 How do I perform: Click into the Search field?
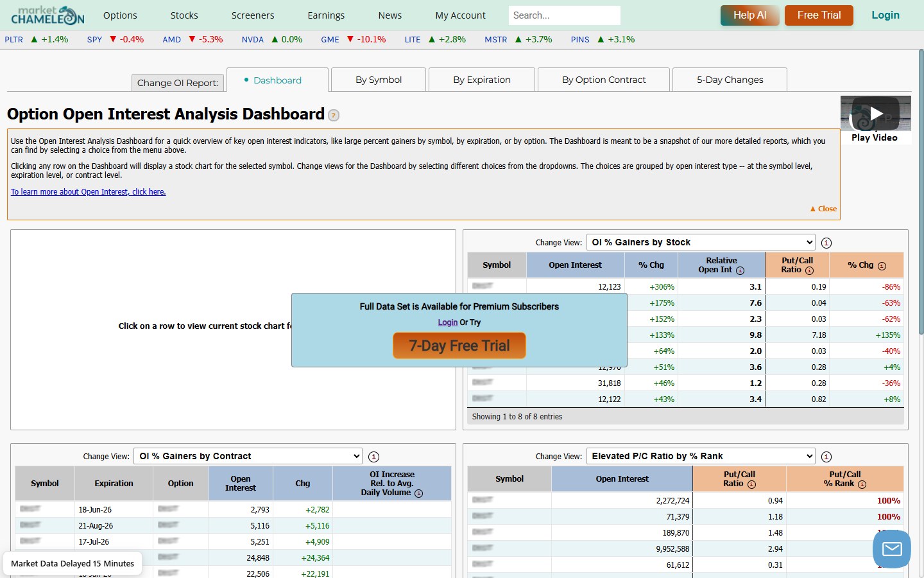pos(565,15)
